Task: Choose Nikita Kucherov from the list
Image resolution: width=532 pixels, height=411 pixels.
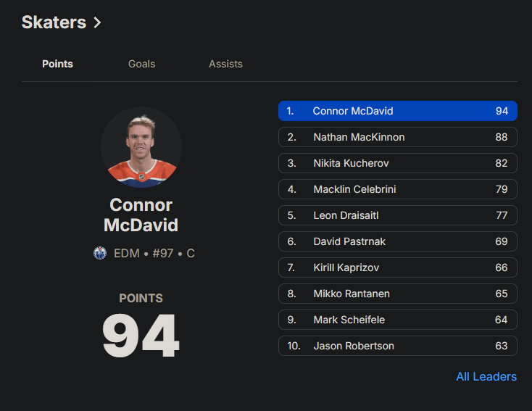Action: 397,163
